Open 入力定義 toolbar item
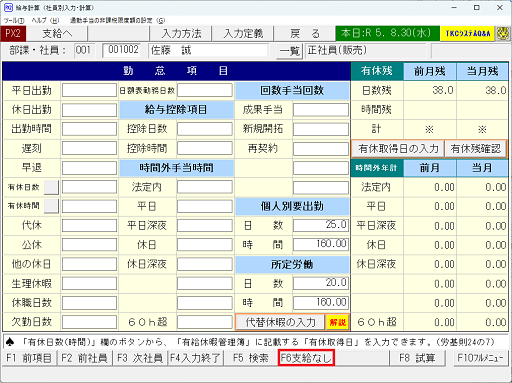This screenshot has width=512, height=383. pyautogui.click(x=243, y=34)
